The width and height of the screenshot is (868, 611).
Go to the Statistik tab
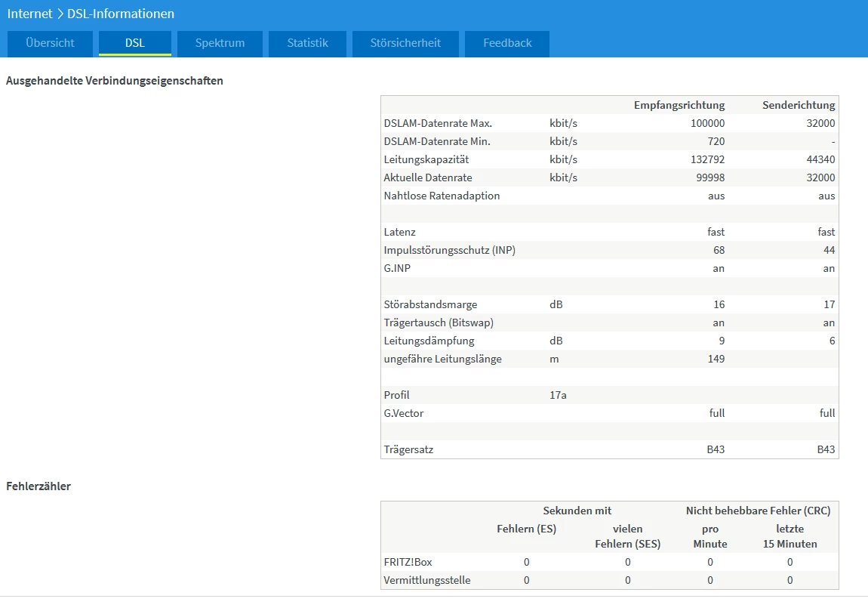[307, 43]
